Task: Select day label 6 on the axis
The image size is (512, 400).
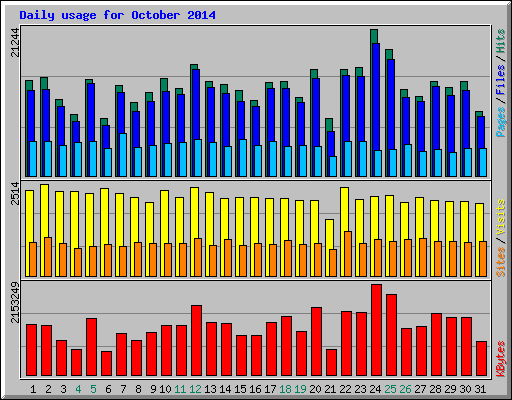Action: (x=108, y=389)
